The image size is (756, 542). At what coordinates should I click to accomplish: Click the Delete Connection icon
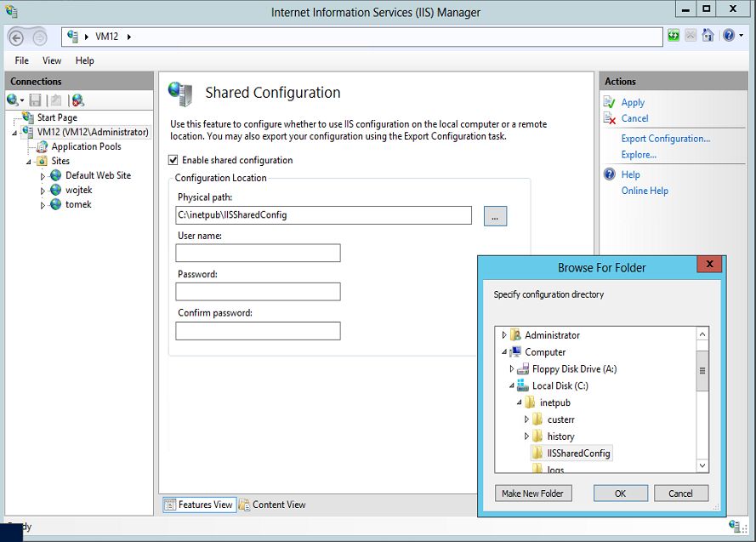[77, 100]
